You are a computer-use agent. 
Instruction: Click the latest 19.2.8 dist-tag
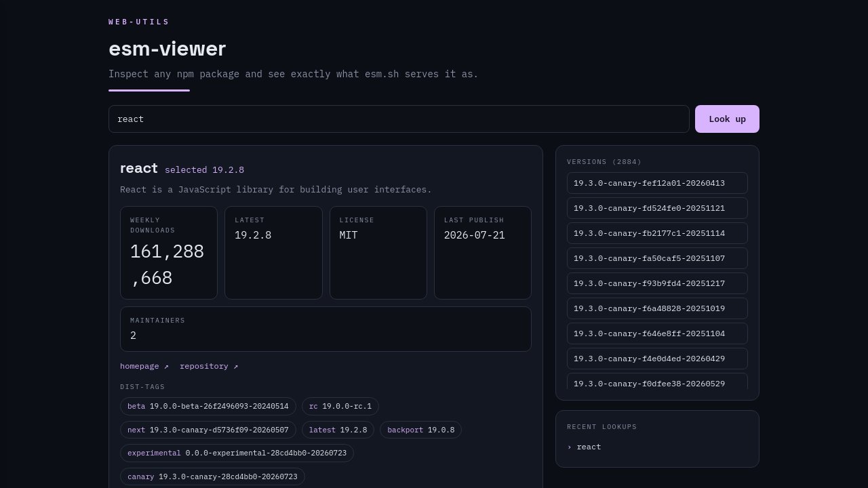338,430
